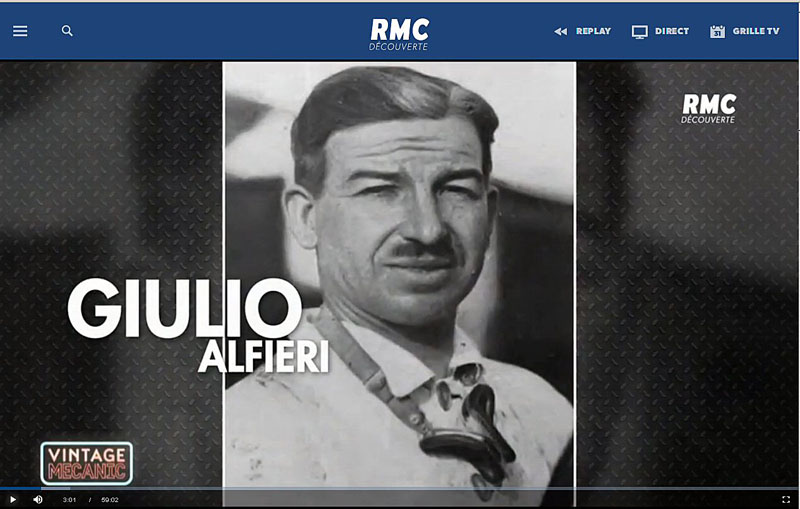Screen dimensions: 800x509
Task: Click the 3:01 elapsed time display
Action: point(69,499)
